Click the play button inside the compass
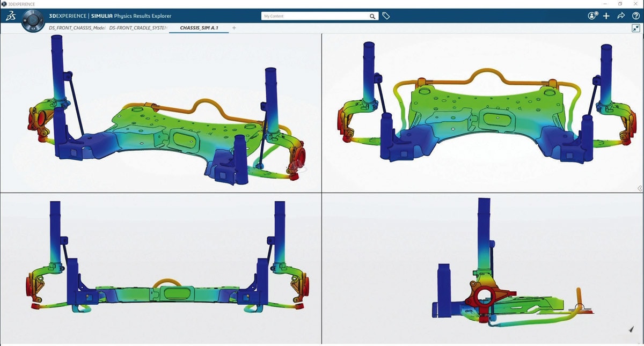This screenshot has width=644, height=346. [x=32, y=20]
